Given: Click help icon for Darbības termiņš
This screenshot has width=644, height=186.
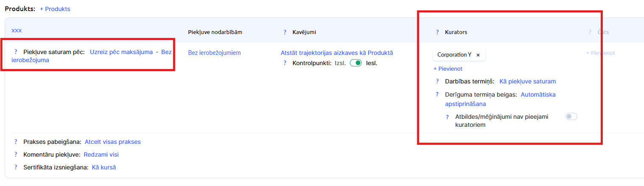Looking at the screenshot, I should click(x=437, y=81).
